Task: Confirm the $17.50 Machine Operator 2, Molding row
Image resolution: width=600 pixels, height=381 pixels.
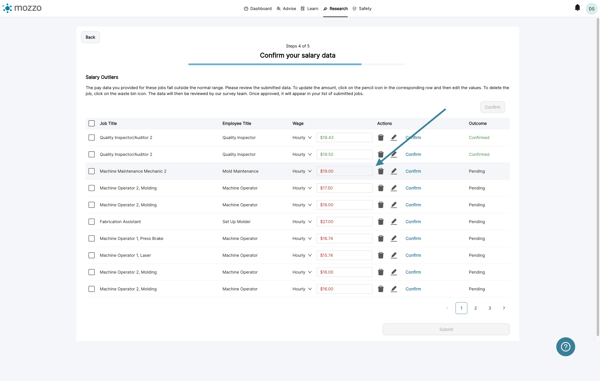Action: 413,188
